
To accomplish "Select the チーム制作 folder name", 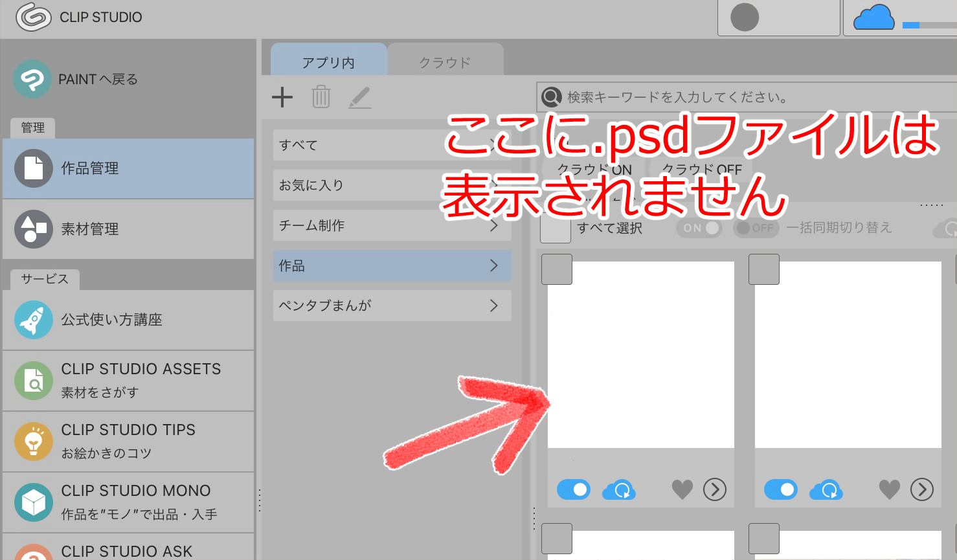I will [x=311, y=225].
